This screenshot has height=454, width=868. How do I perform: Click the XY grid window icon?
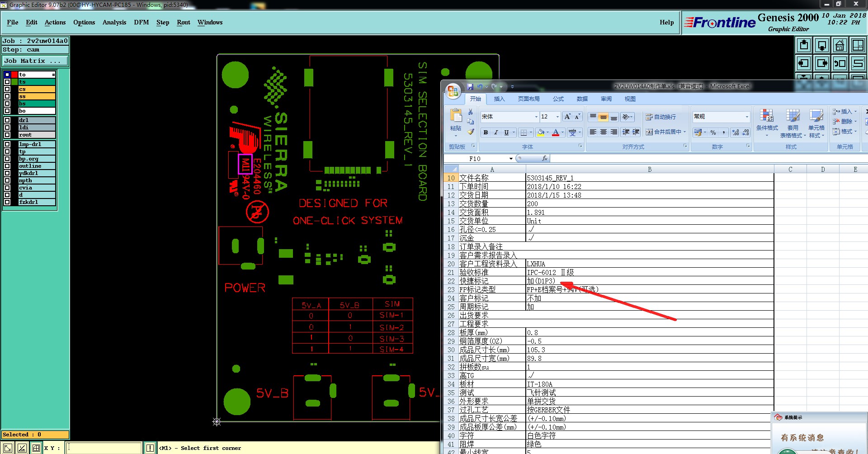pos(858,45)
